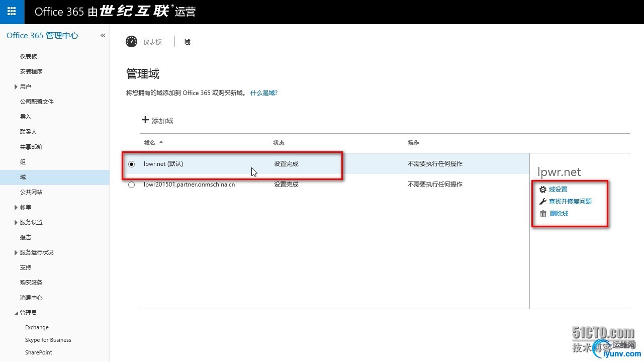Click the dashboard gauge icon

click(131, 42)
